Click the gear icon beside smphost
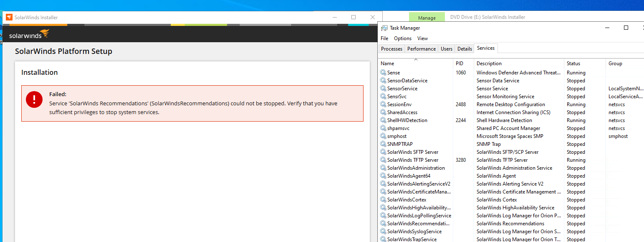This screenshot has height=242, width=644. (383, 136)
